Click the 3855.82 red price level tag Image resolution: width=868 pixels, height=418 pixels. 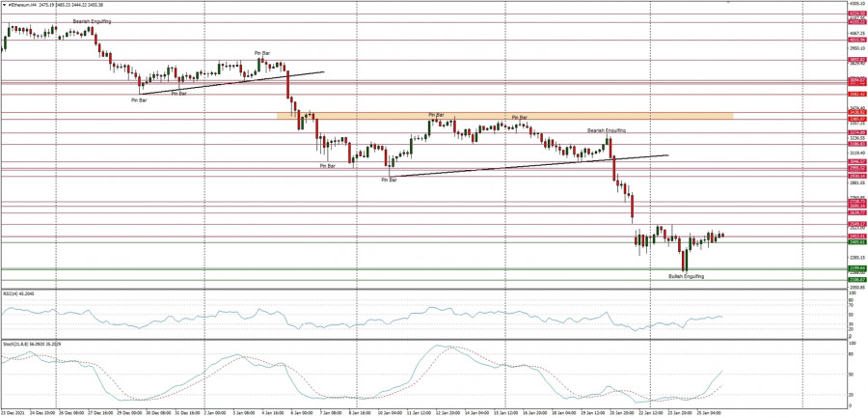(857, 59)
